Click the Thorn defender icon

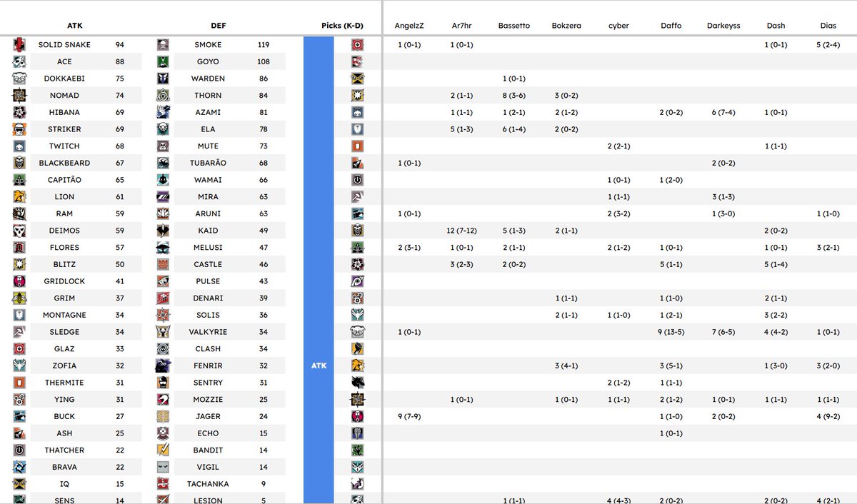163,95
